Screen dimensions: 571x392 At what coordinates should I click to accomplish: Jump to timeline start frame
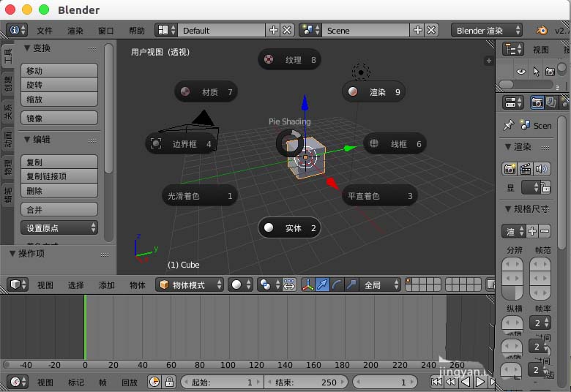pos(436,382)
